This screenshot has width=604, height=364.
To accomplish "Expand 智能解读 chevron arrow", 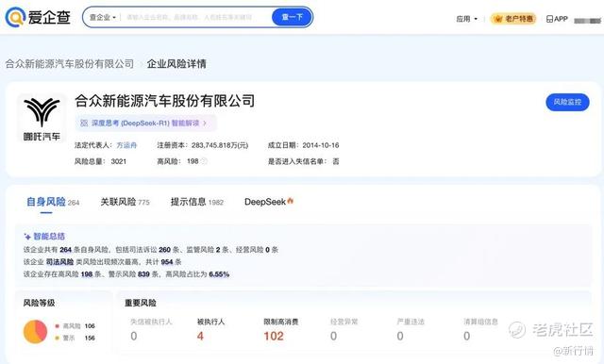I will click(205, 124).
